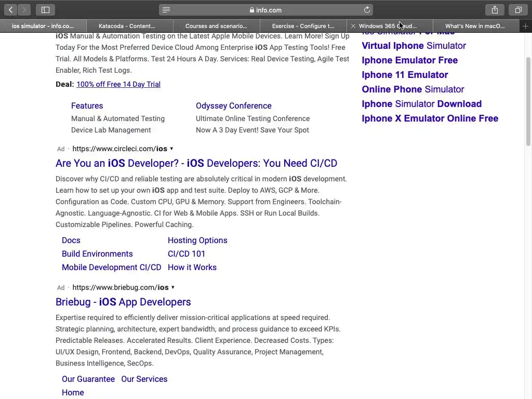Screen dimensions: 532x399
Task: Open the Build Environments link
Action: [x=97, y=254]
